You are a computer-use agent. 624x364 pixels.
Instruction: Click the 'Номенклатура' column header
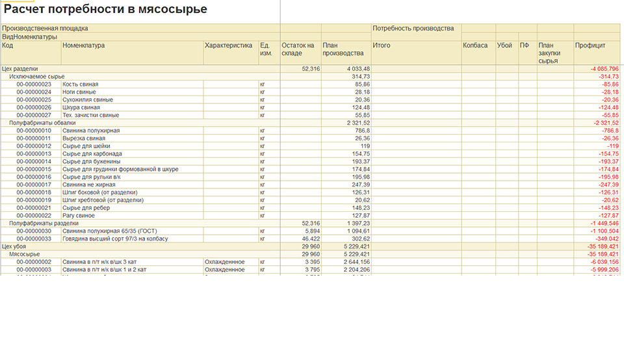click(x=132, y=53)
